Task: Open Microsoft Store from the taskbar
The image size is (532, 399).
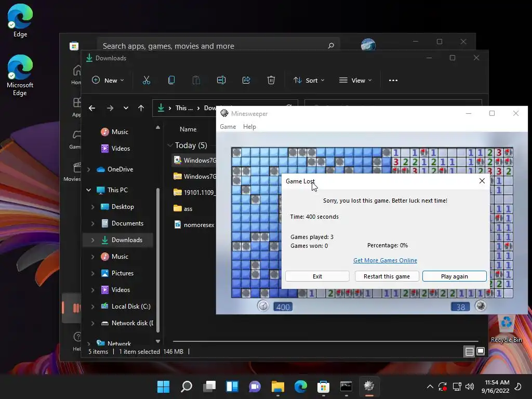Action: pyautogui.click(x=323, y=387)
